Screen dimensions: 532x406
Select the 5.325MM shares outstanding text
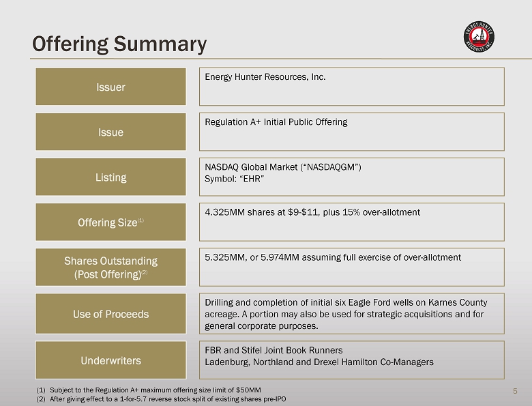333,257
